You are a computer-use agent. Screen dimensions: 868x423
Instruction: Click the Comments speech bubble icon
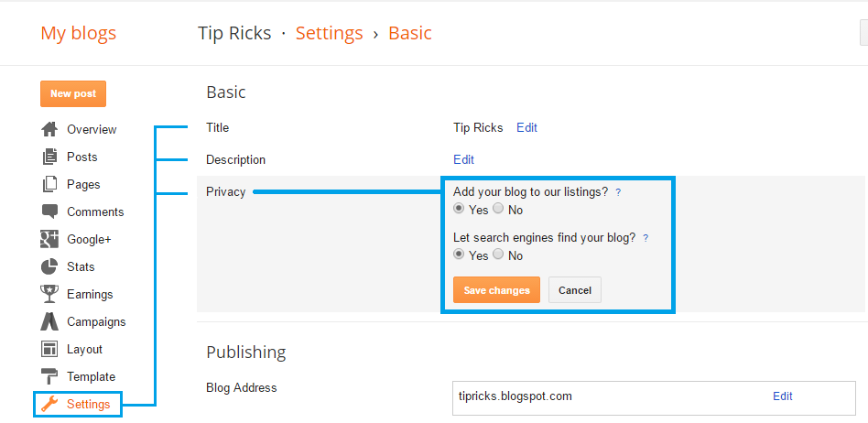[x=49, y=211]
